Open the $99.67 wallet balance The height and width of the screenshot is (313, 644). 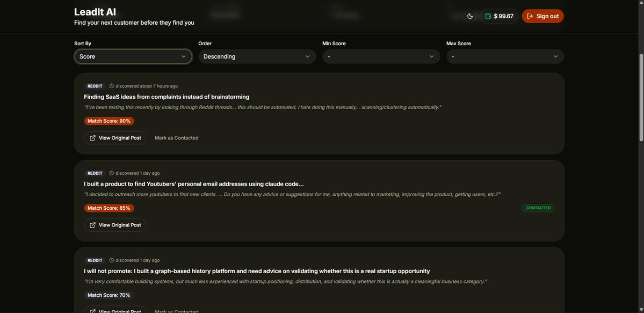[x=498, y=16]
